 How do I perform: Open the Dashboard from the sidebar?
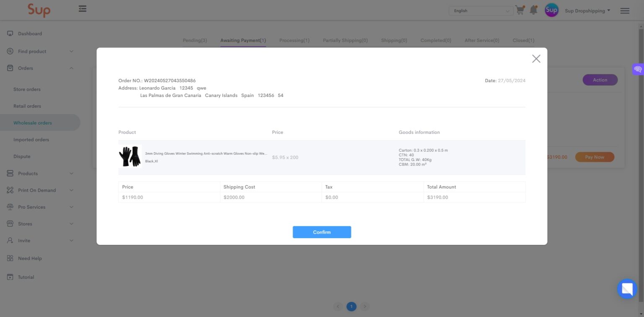[x=30, y=34]
